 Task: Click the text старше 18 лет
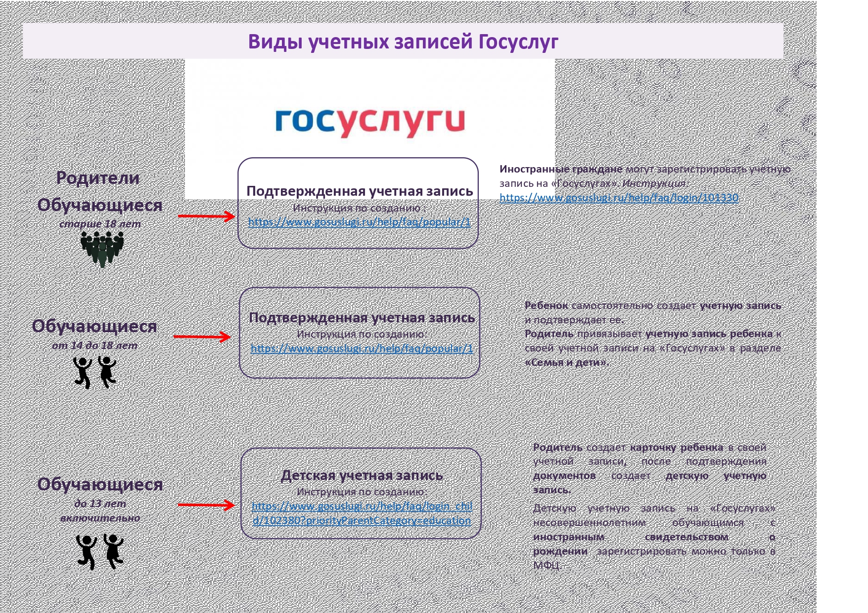(x=100, y=224)
